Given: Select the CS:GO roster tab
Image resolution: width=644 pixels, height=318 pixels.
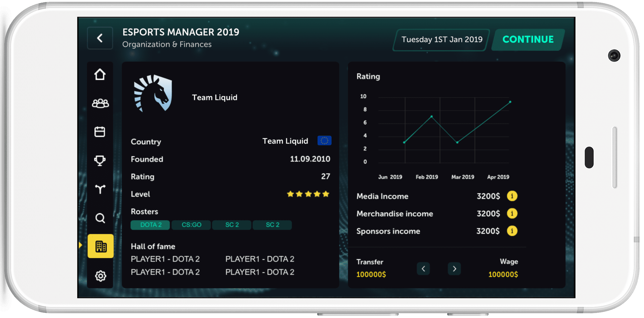Looking at the screenshot, I should pos(191,225).
